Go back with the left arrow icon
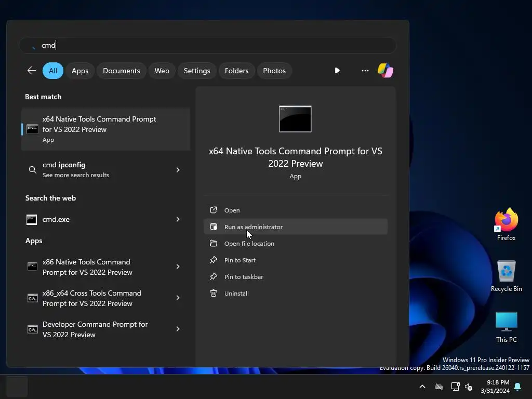This screenshot has height=399, width=532. point(32,71)
